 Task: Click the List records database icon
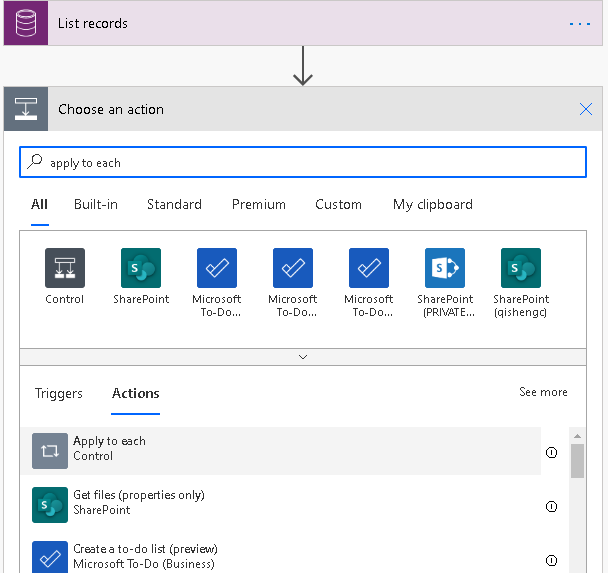coord(26,23)
